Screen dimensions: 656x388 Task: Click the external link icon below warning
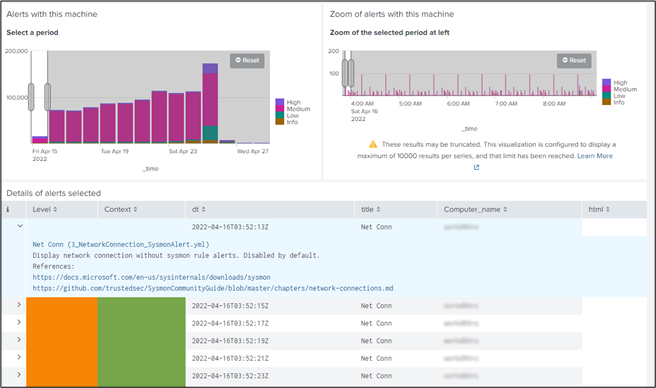476,167
